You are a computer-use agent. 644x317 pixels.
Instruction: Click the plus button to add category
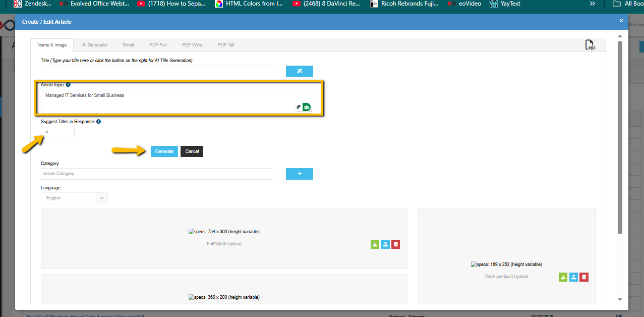point(299,174)
